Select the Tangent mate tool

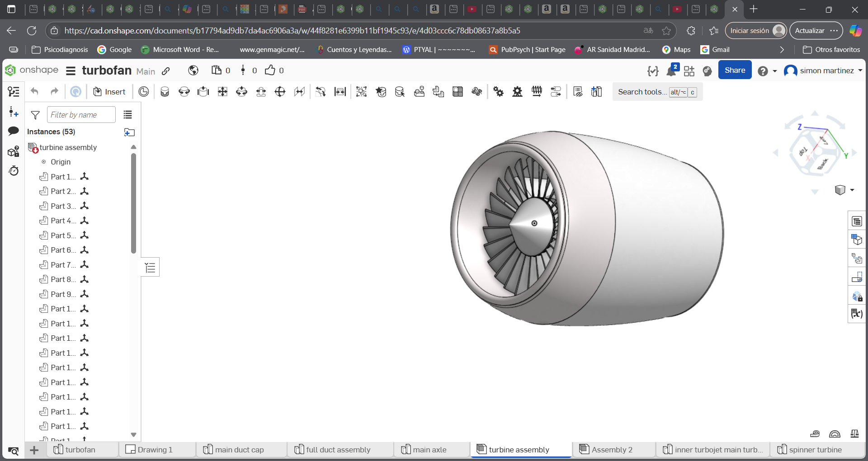pos(321,92)
